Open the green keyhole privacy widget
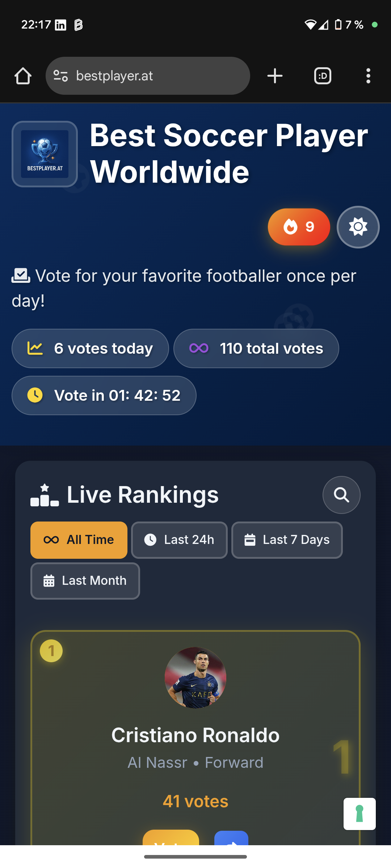 tap(360, 814)
